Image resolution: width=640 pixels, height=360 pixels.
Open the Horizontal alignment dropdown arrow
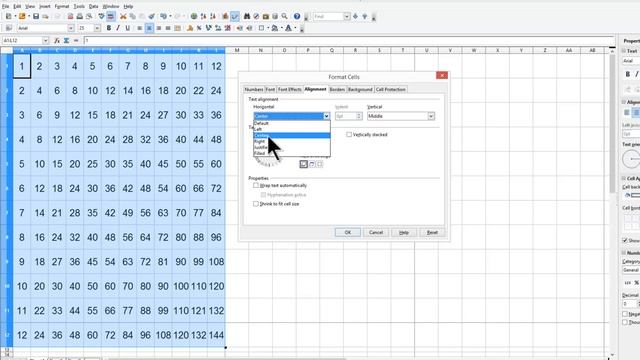click(327, 116)
